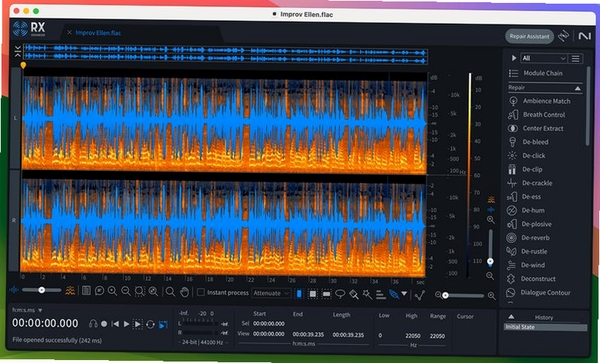Click the zoom in icon in toolbar
600x363 pixels.
(112, 291)
